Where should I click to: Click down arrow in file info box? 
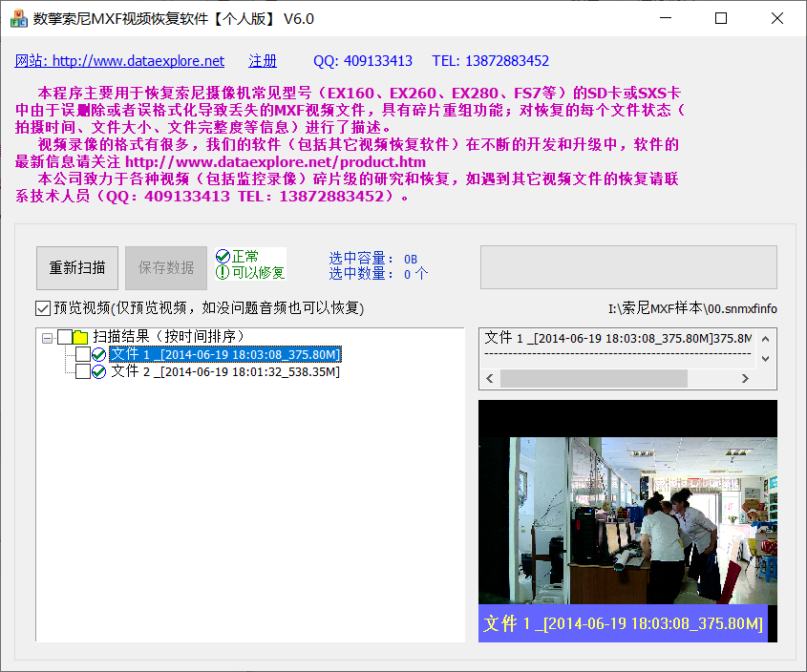coord(765,359)
